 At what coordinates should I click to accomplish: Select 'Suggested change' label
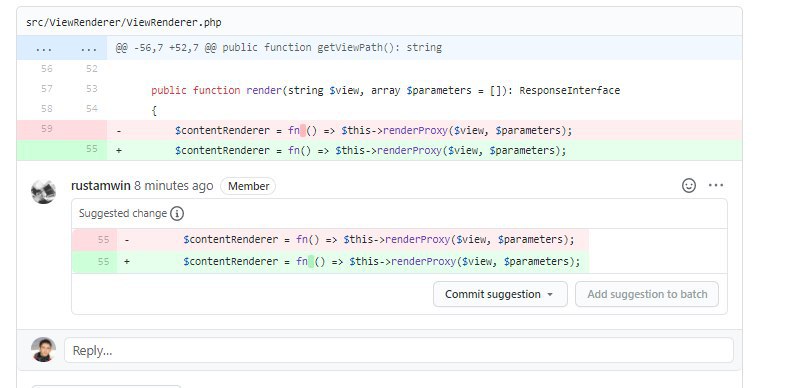point(123,214)
